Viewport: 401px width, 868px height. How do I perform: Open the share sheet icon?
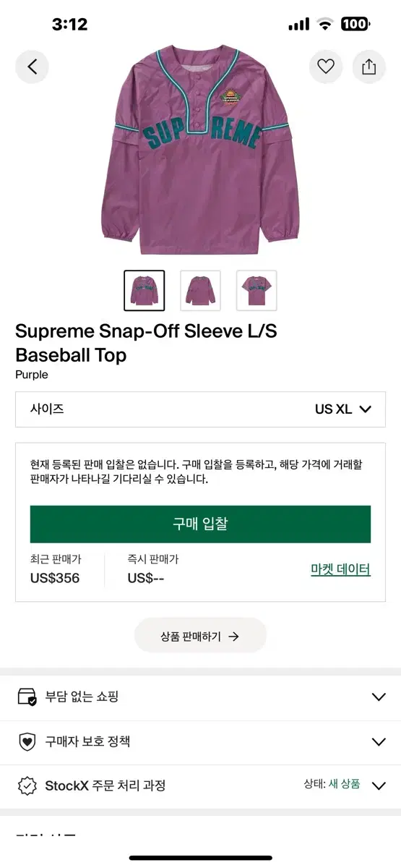click(369, 67)
